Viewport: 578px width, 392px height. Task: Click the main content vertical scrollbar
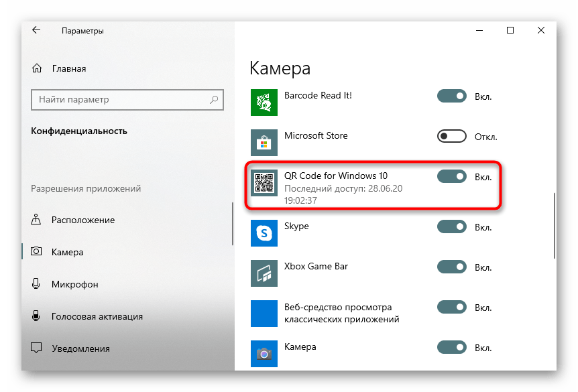click(x=554, y=225)
